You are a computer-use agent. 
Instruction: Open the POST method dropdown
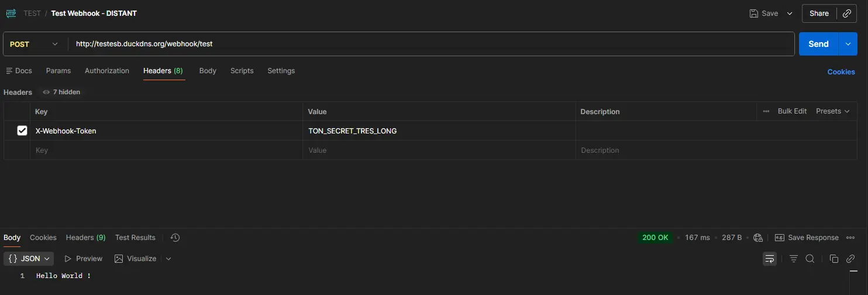coord(35,44)
